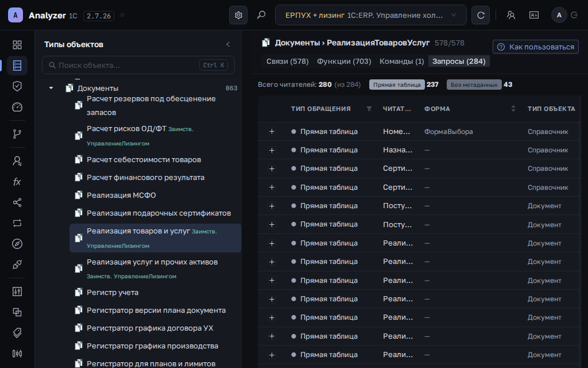Expand the row with form ФормаВыбора
The width and height of the screenshot is (588, 368).
point(272,132)
